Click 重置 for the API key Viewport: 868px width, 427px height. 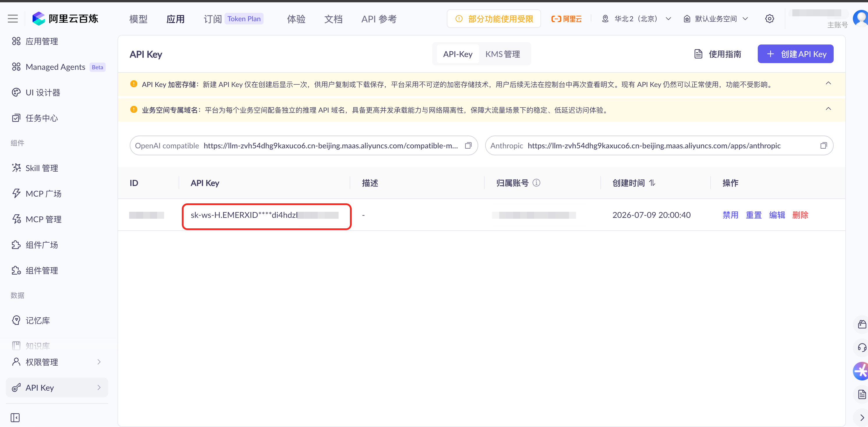point(753,215)
